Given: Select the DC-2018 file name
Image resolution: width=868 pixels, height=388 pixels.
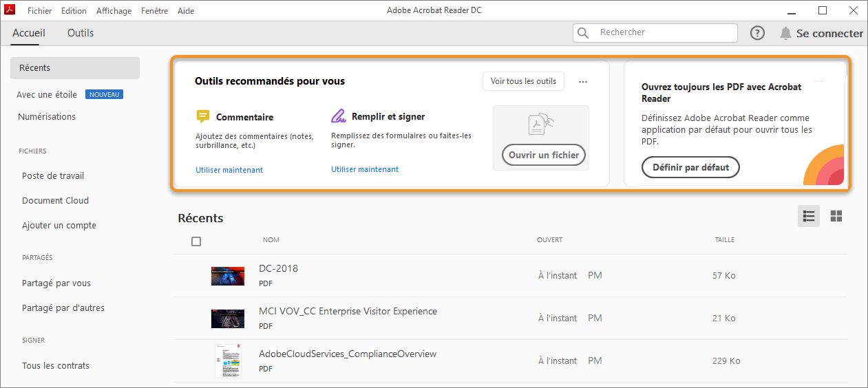Looking at the screenshot, I should [278, 268].
